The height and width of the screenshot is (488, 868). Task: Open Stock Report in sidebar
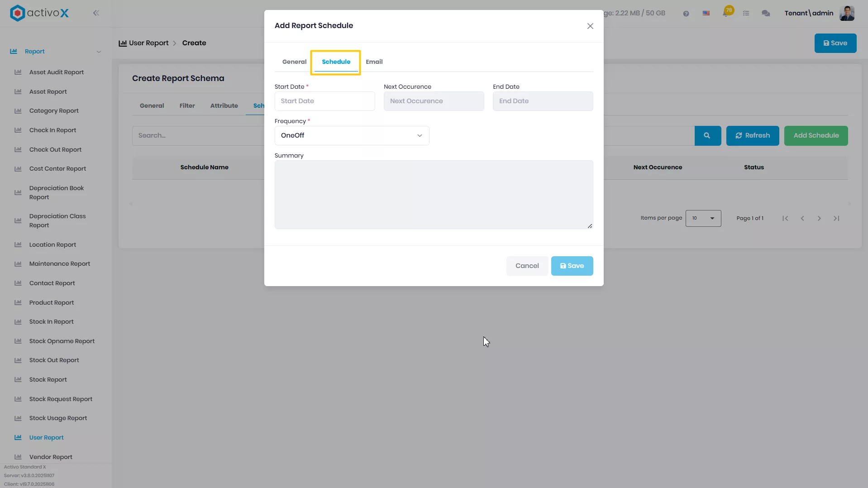[48, 380]
